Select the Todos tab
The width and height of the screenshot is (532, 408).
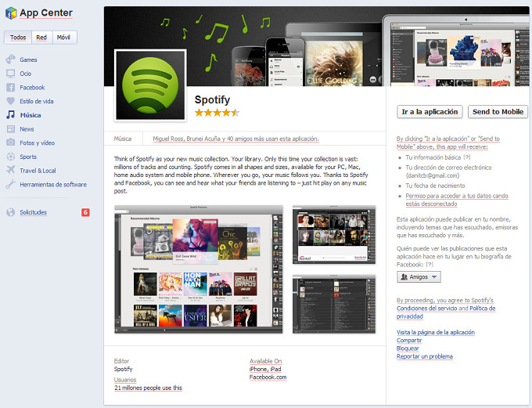point(18,38)
